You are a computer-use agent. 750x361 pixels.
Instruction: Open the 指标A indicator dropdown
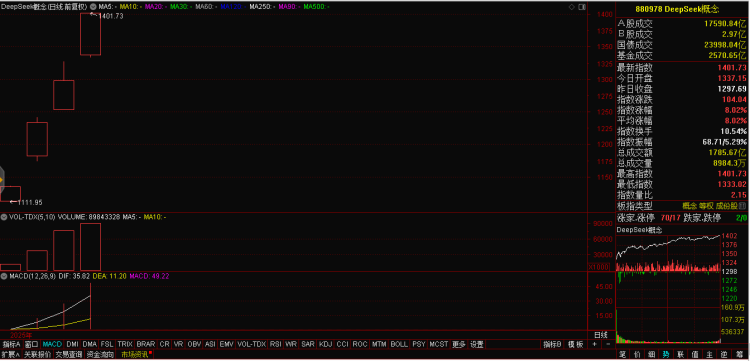click(x=11, y=344)
